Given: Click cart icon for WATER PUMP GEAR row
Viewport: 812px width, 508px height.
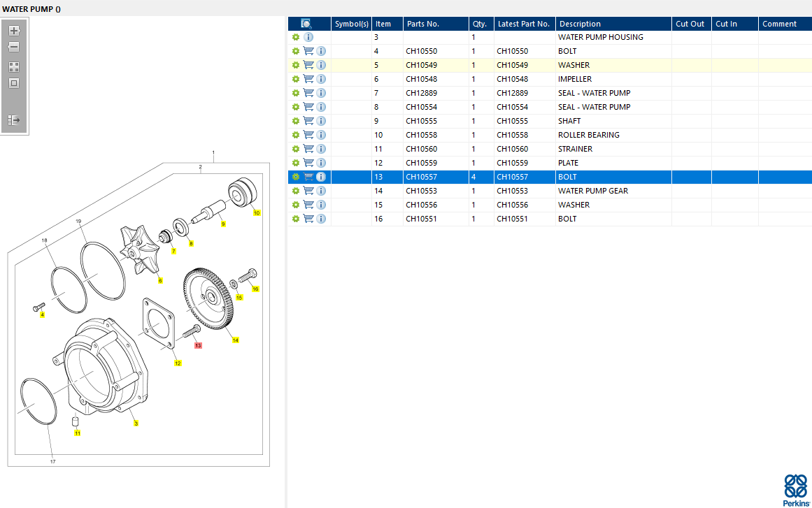Looking at the screenshot, I should point(308,191).
